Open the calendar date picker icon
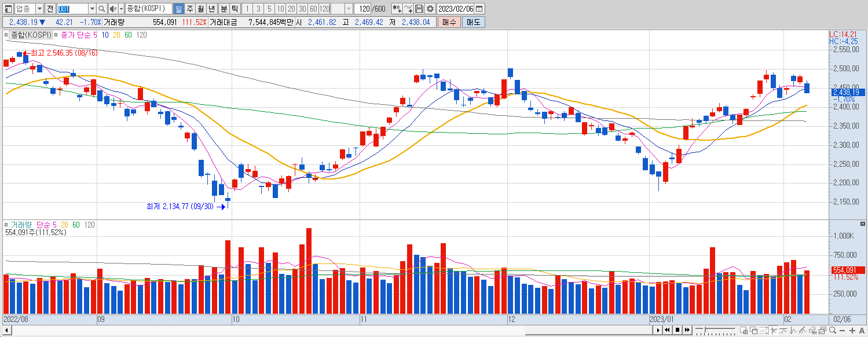 (x=479, y=9)
